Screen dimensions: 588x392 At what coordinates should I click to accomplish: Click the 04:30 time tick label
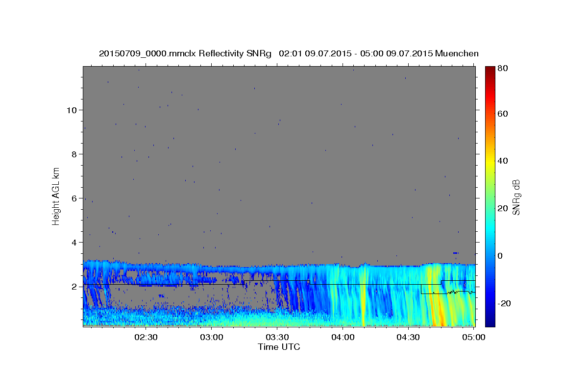pyautogui.click(x=408, y=337)
